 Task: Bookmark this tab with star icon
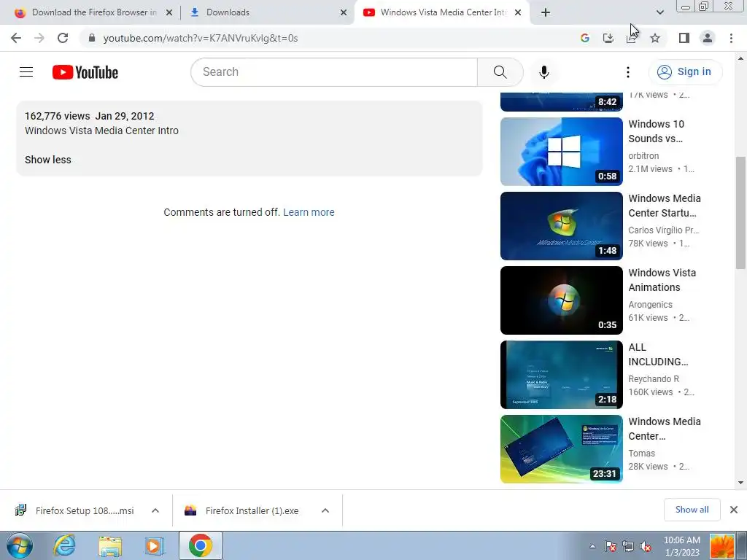point(655,38)
